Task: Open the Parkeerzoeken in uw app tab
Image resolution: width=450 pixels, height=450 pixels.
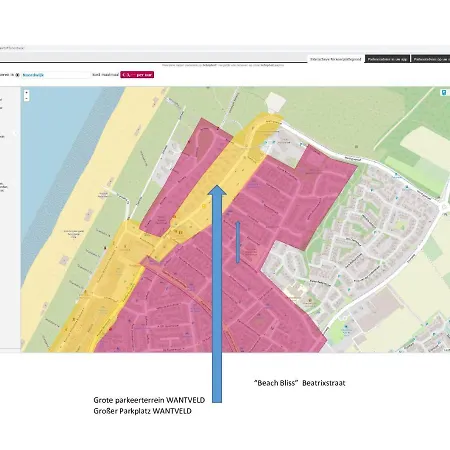Action: (387, 59)
